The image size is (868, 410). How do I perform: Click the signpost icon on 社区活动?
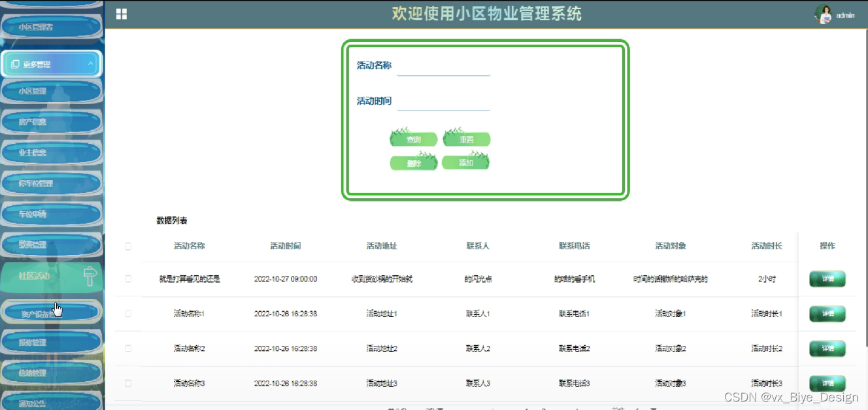pyautogui.click(x=91, y=277)
